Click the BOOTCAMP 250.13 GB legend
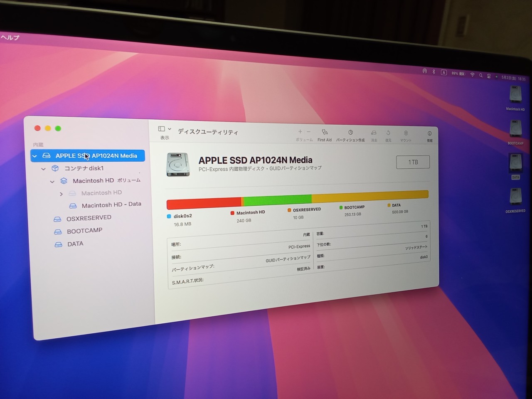This screenshot has width=532, height=399. pyautogui.click(x=352, y=211)
